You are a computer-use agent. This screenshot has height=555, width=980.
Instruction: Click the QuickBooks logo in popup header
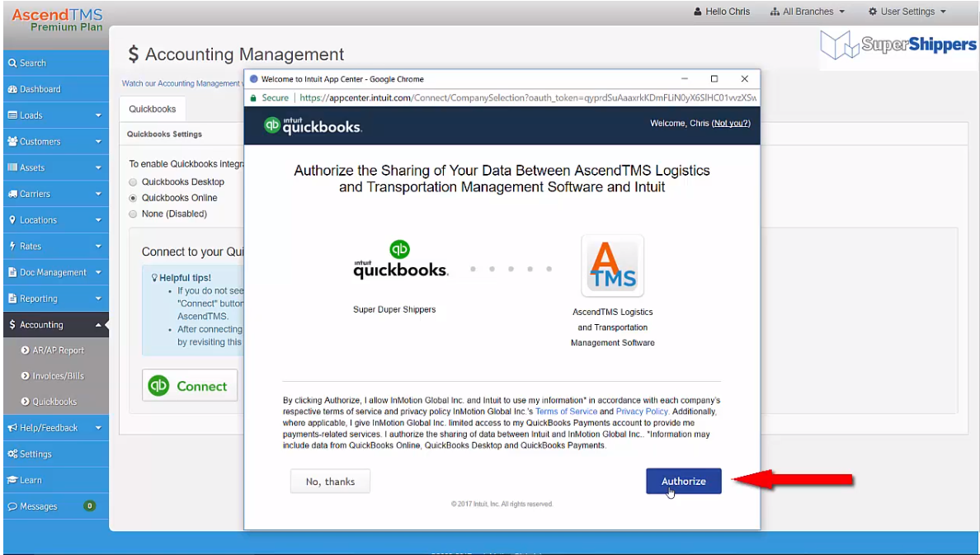(313, 125)
